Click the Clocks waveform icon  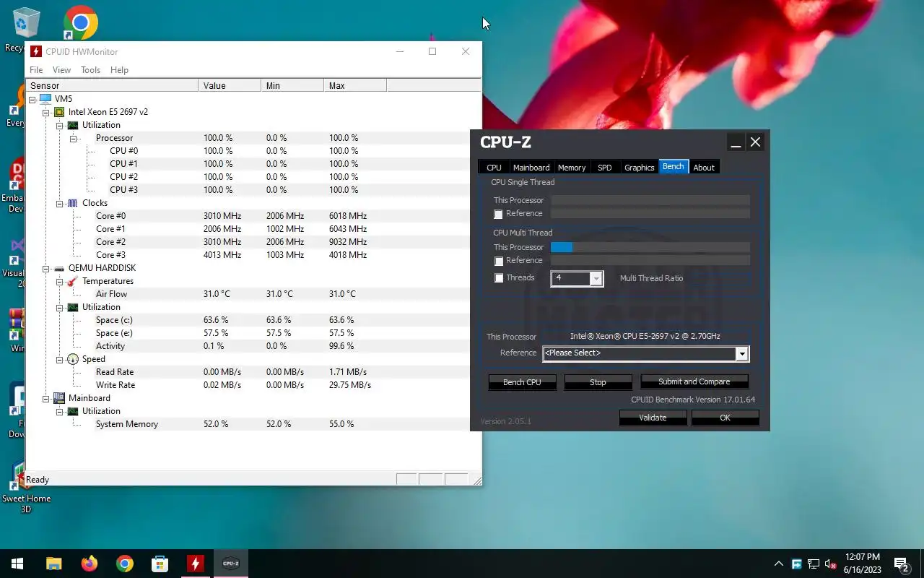(x=73, y=203)
